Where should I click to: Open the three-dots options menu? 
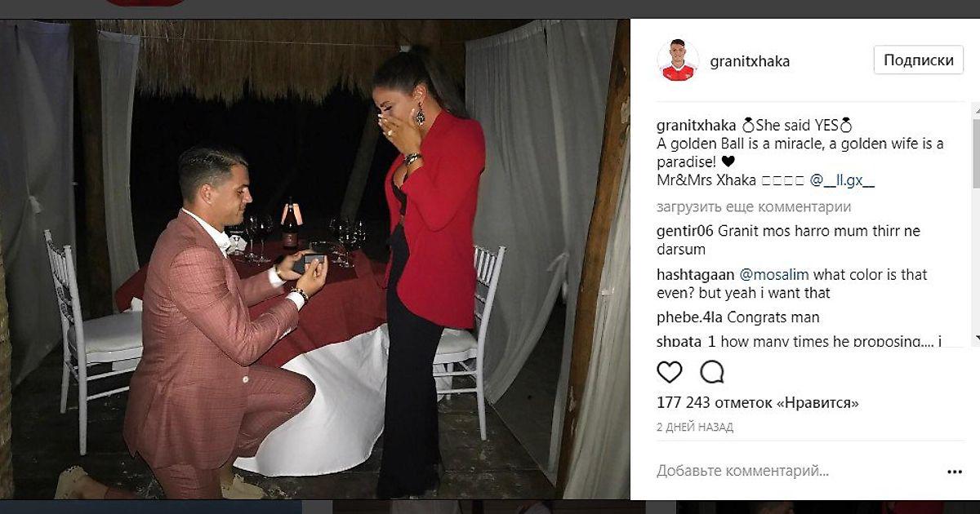[x=955, y=472]
